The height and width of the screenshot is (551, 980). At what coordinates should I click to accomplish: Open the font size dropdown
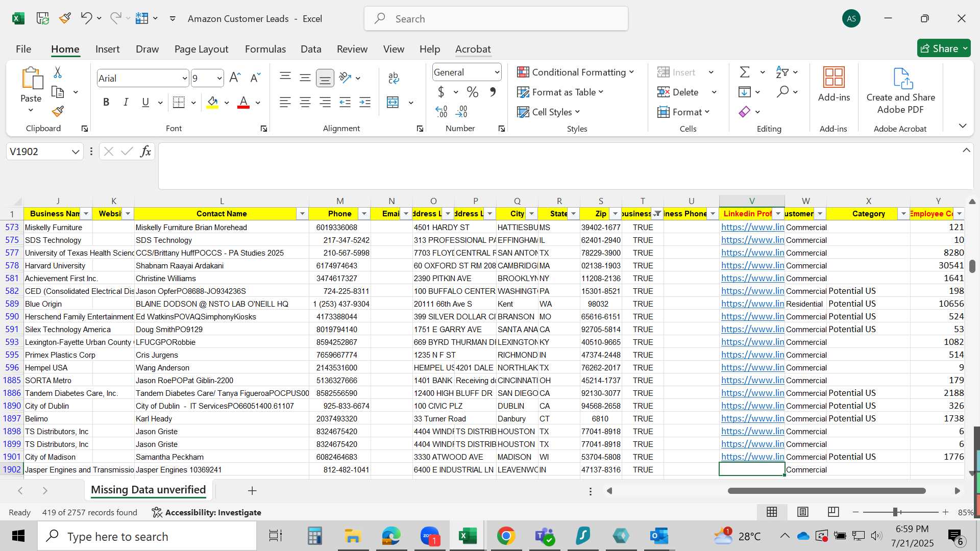pos(219,78)
